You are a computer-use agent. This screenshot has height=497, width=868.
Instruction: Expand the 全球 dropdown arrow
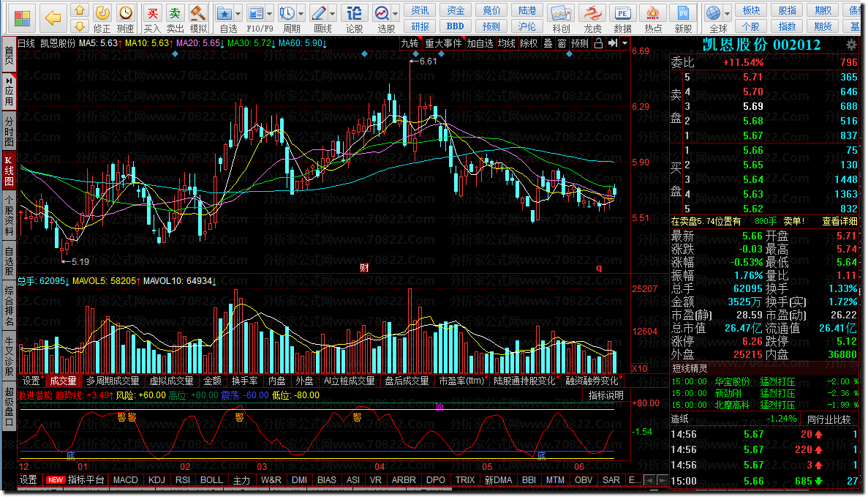728,14
